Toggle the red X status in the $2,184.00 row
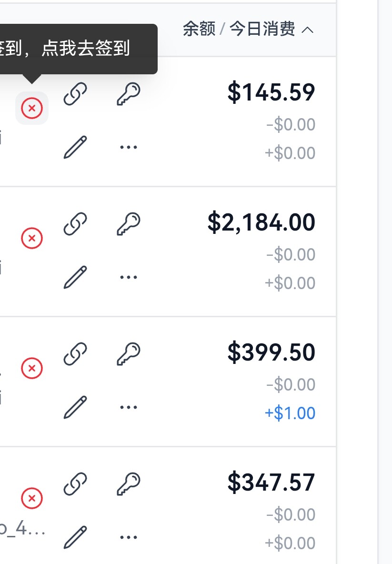Screen dimensions: 392x564 (31, 238)
